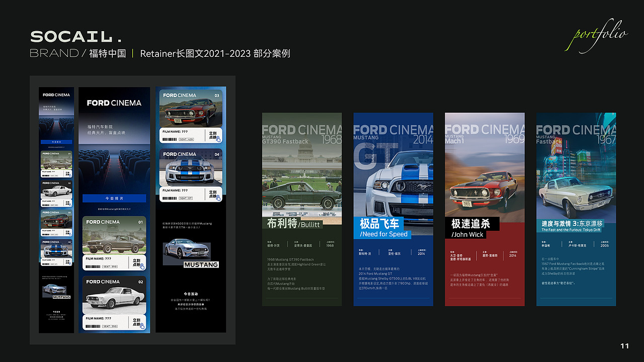Click The Fast and the Furious: Tokyo Drift subtitle

tap(571, 230)
